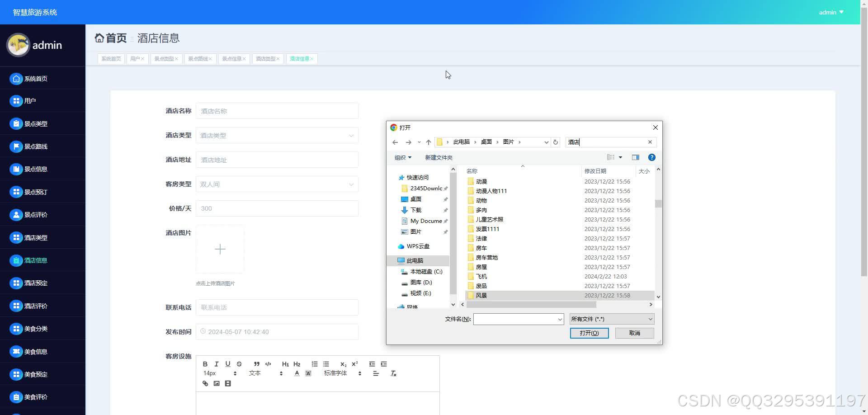The width and height of the screenshot is (868, 415).
Task: Open 美食分类 in the sidebar menu
Action: [x=42, y=329]
